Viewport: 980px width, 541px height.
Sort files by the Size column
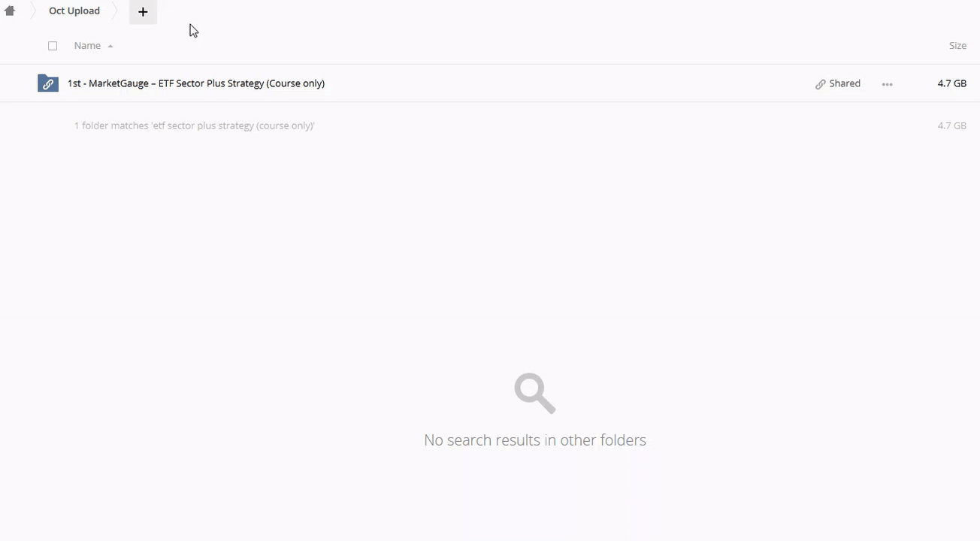(x=957, y=46)
